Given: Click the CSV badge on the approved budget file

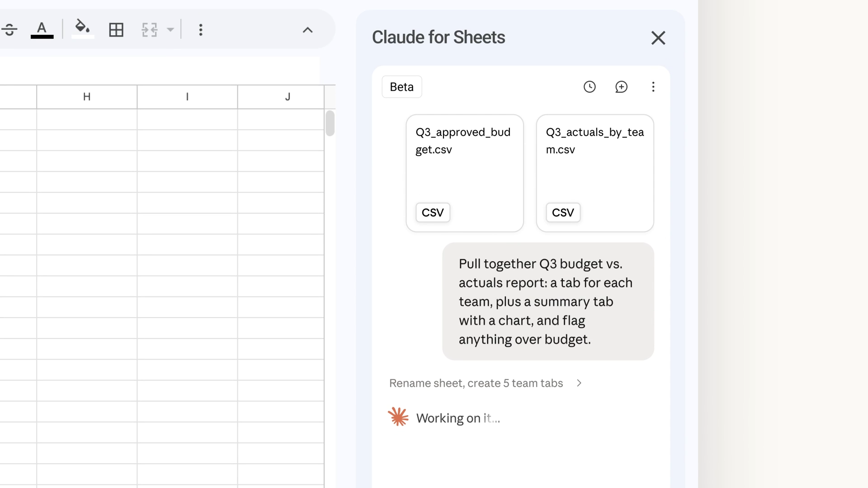Looking at the screenshot, I should pyautogui.click(x=433, y=212).
